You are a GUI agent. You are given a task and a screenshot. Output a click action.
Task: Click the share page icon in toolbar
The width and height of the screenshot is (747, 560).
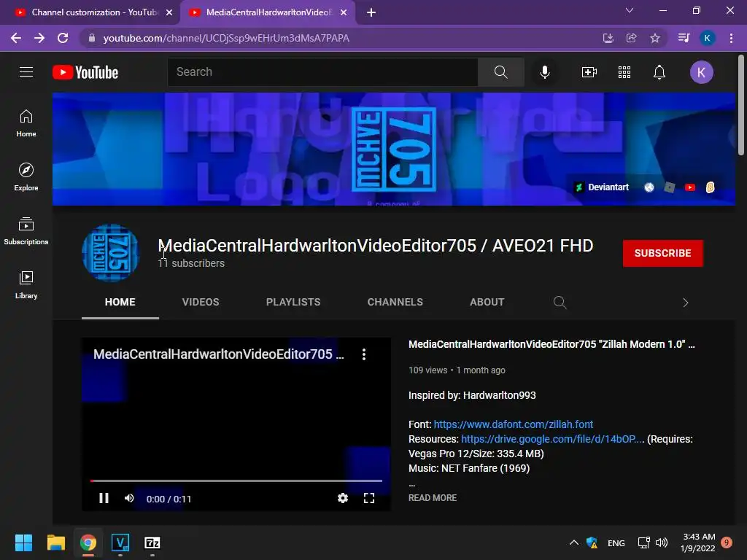pos(631,38)
